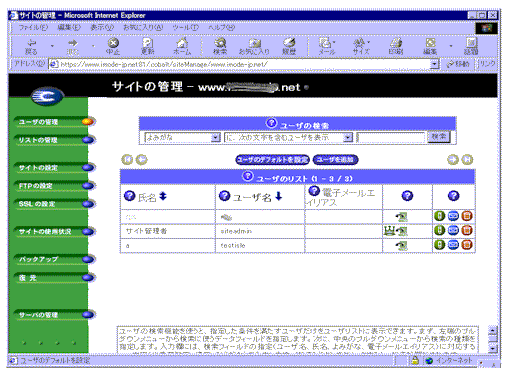517x374 pixels.
Task: Sort by ユーザ名 using the down arrow
Action: pyautogui.click(x=279, y=196)
